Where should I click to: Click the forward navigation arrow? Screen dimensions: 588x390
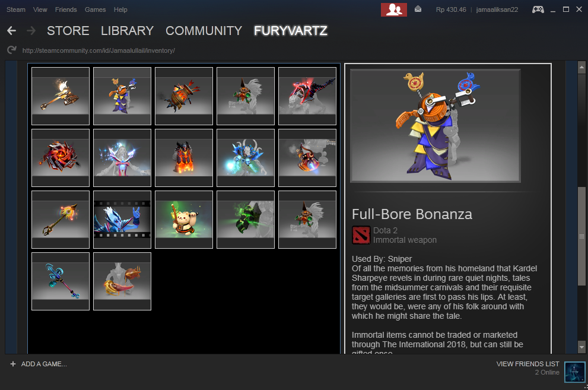coord(31,31)
